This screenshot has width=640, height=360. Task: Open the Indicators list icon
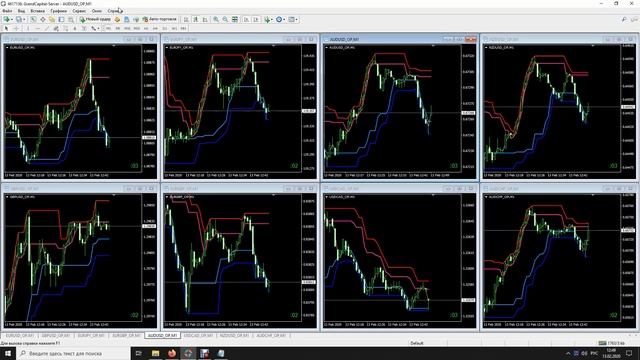267,19
